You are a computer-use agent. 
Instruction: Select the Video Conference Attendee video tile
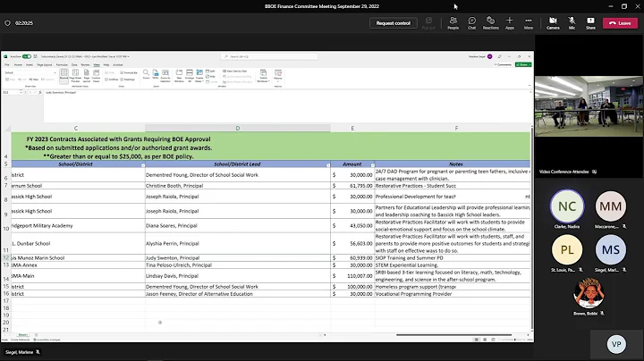pos(589,106)
